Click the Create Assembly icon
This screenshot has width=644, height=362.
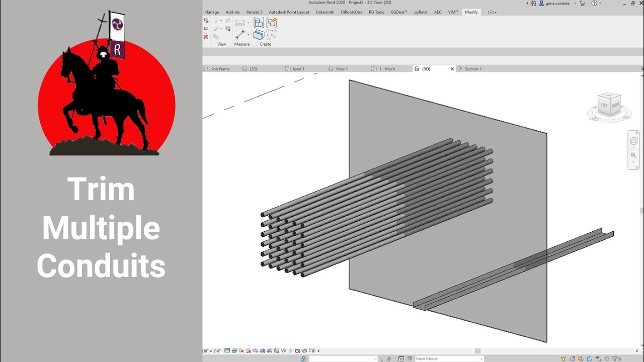tap(259, 23)
